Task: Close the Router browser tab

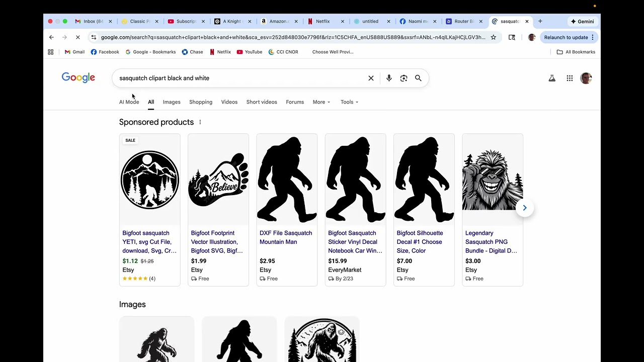Action: [480, 21]
